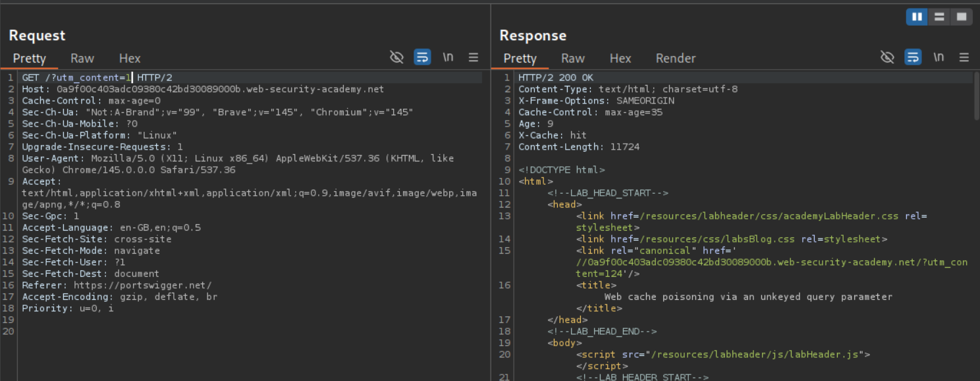Show non-printable characters in Request
This screenshot has width=980, height=381.
448,57
